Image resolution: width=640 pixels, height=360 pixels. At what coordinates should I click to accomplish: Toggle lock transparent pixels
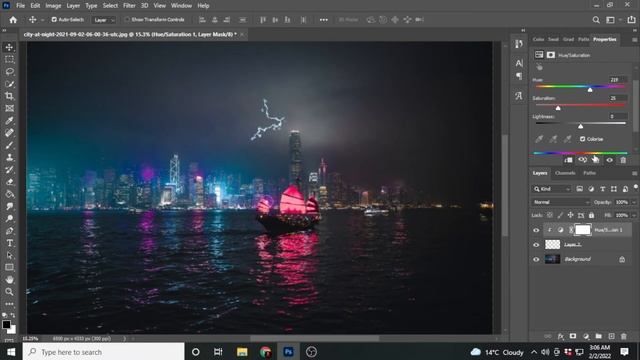550,215
